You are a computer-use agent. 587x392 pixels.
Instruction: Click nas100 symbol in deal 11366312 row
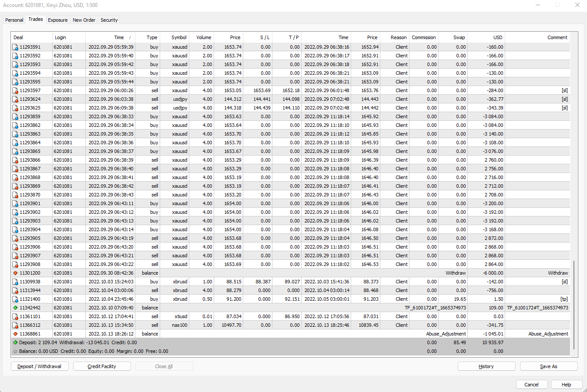(179, 325)
